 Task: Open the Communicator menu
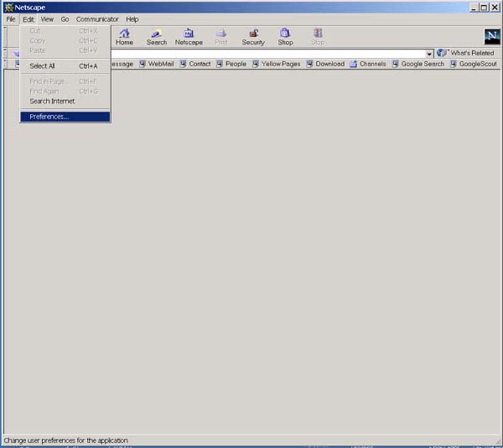(97, 20)
